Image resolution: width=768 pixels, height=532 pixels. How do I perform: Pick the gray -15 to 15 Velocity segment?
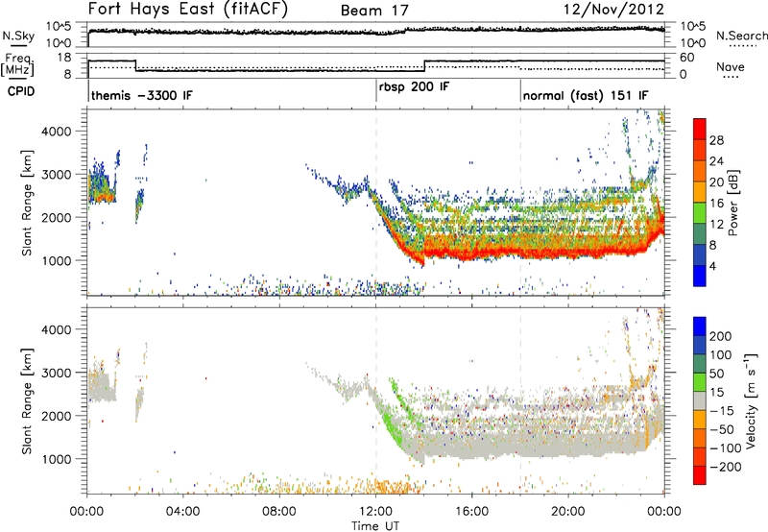click(x=700, y=400)
